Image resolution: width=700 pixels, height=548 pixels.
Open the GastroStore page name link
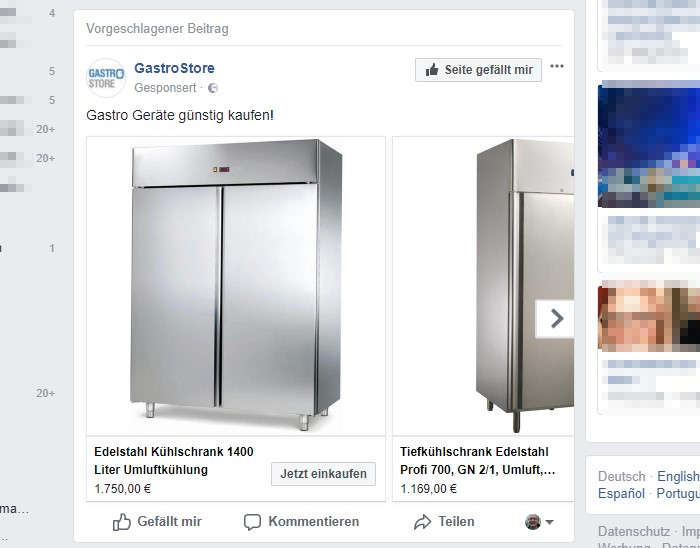[x=174, y=68]
